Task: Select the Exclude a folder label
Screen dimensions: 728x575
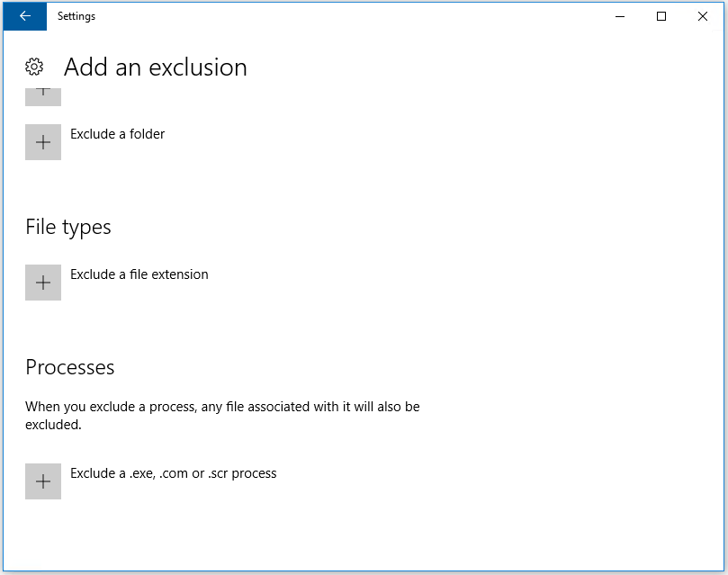Action: [117, 134]
